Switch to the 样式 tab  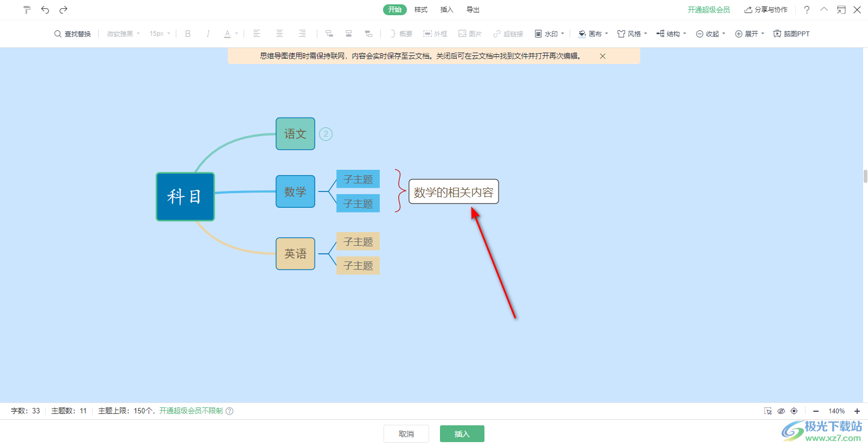(x=421, y=10)
